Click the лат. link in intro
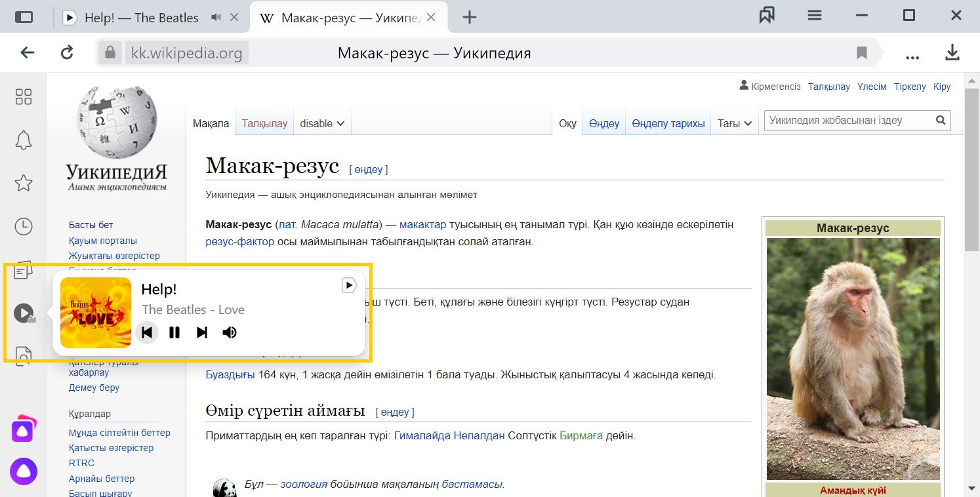Viewport: 980px width, 497px height. click(x=288, y=225)
